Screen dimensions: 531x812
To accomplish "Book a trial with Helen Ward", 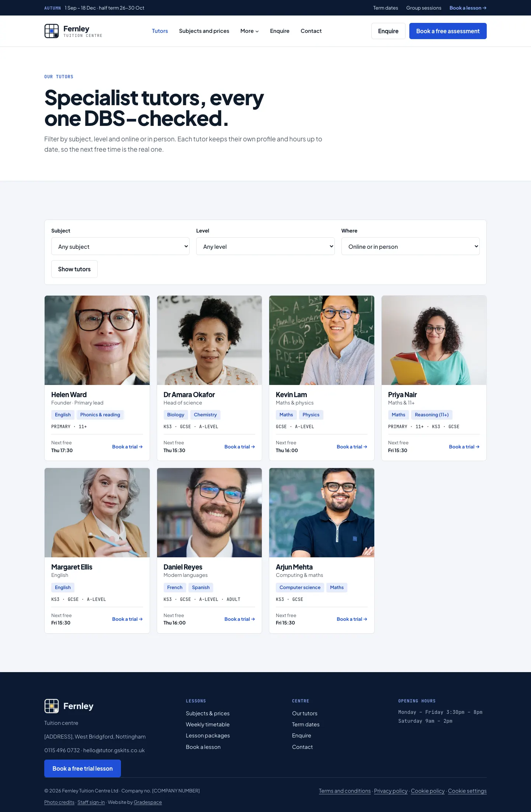I will (128, 447).
